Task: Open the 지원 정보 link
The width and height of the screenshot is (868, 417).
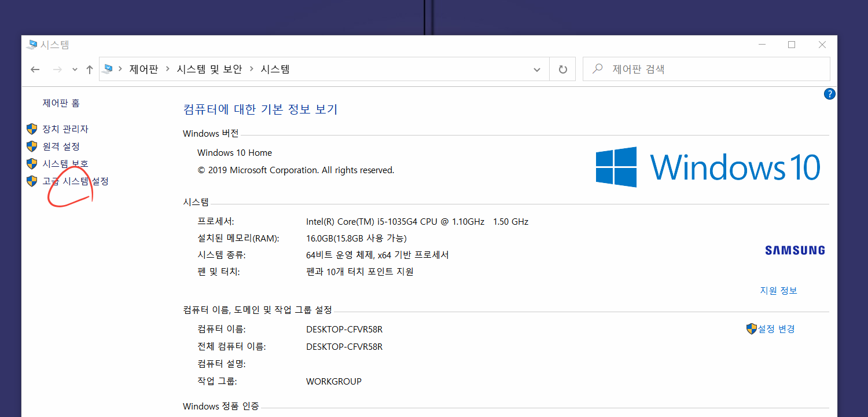Action: click(778, 291)
